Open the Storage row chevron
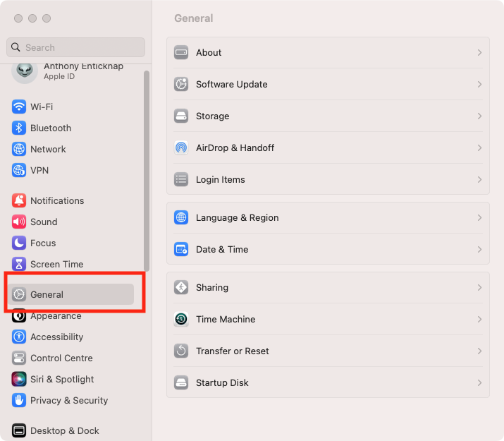The width and height of the screenshot is (504, 441). point(479,116)
